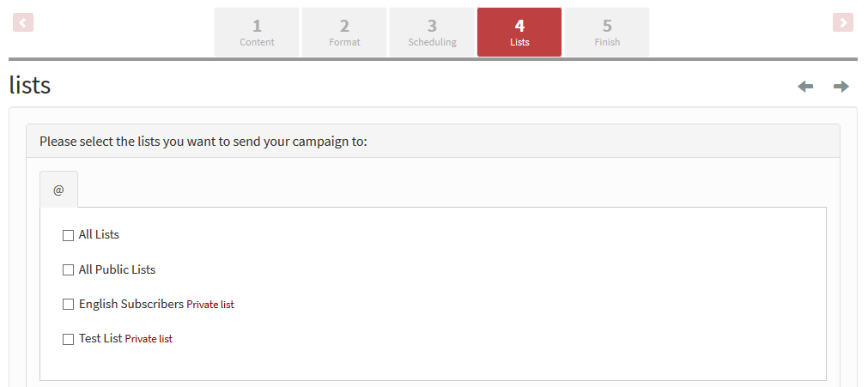This screenshot has width=868, height=387.
Task: Toggle the Test List checkbox
Action: [68, 339]
